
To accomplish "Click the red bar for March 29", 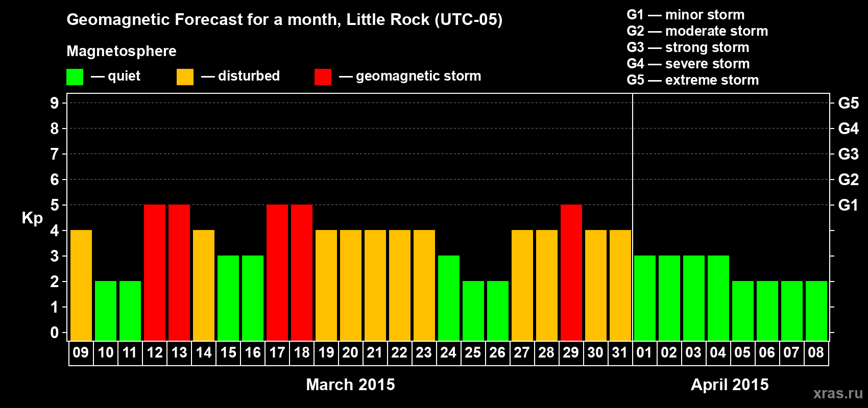I will pos(571,273).
